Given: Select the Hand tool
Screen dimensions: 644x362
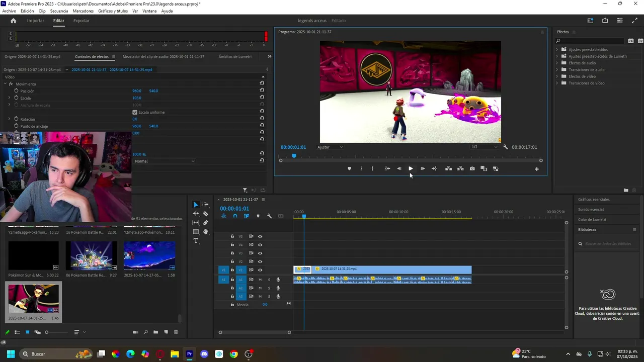Looking at the screenshot, I should tap(205, 232).
